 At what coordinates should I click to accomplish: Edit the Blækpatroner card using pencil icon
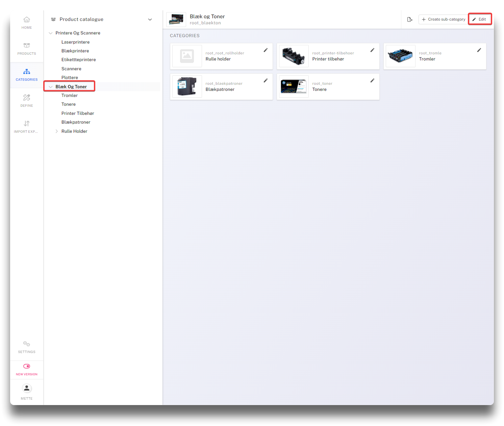266,81
